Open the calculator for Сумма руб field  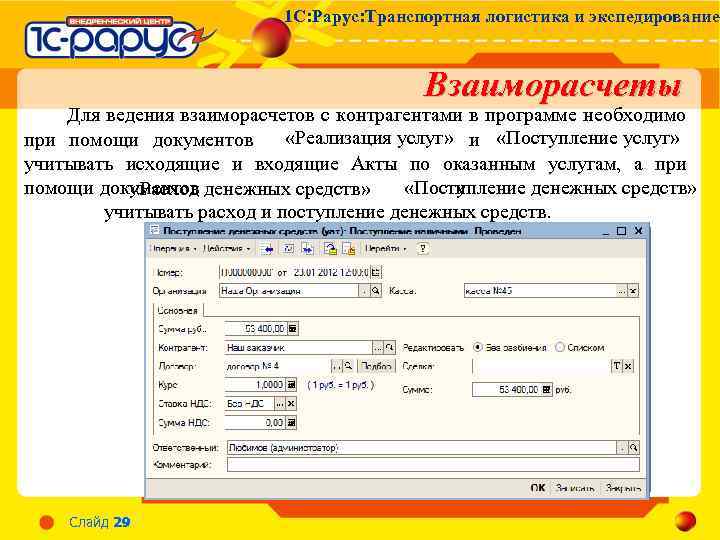[293, 329]
